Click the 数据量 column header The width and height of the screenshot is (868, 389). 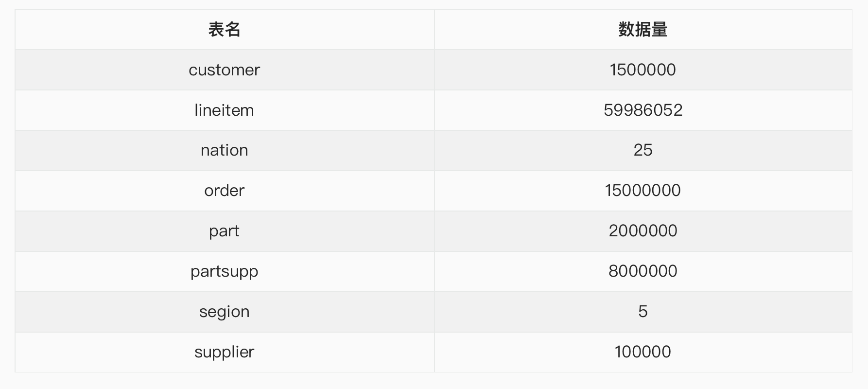coord(642,30)
